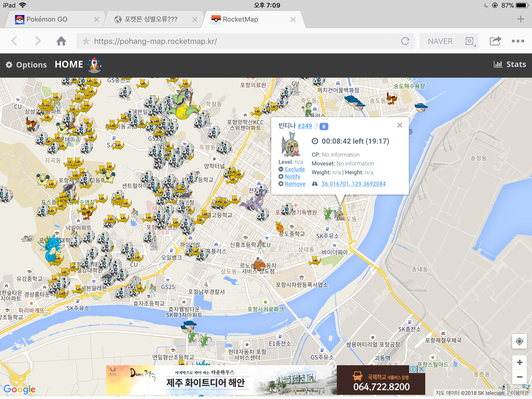Zoom in on the map
Screen dimensions: 532x399
(x=520, y=362)
